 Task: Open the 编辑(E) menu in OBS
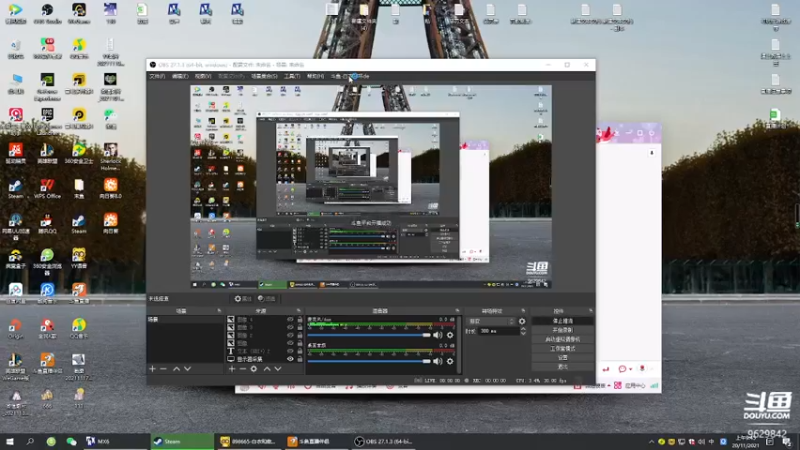point(180,77)
